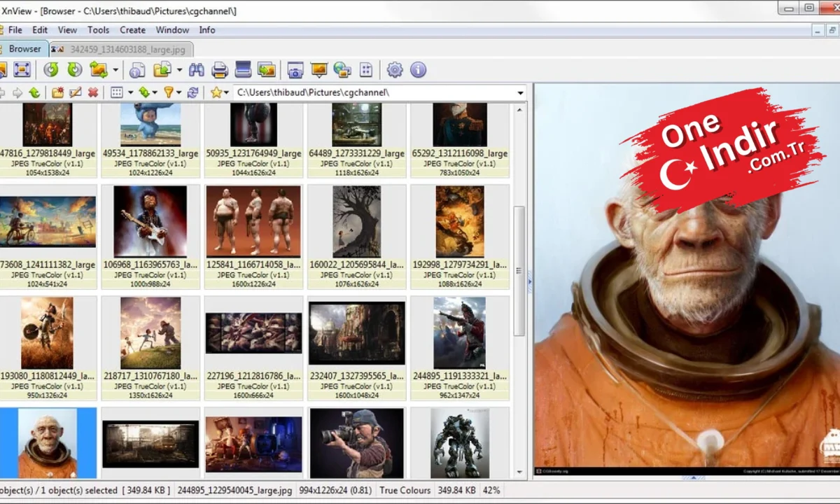Click the vertical scrollbar thumb
This screenshot has height=504, width=840.
pyautogui.click(x=519, y=271)
